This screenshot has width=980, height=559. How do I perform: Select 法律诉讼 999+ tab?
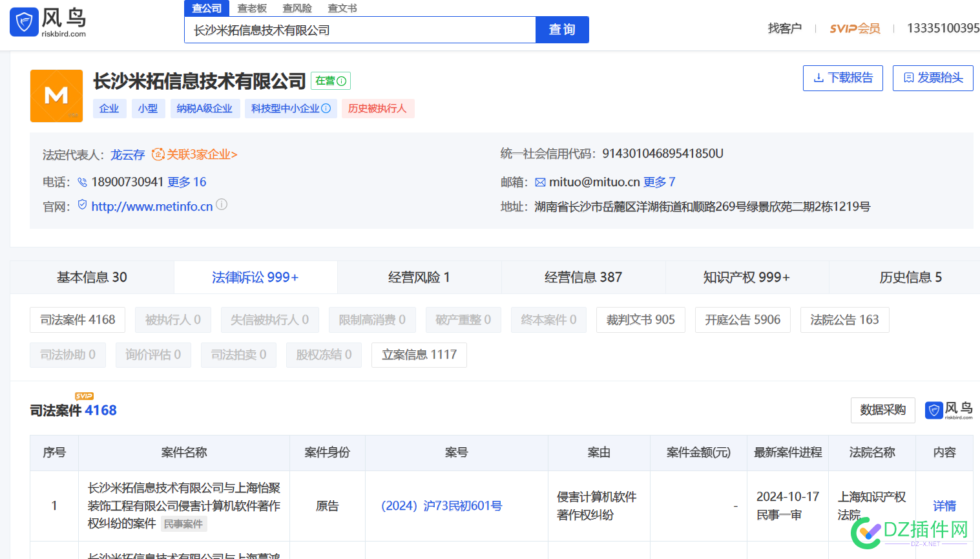click(x=255, y=277)
